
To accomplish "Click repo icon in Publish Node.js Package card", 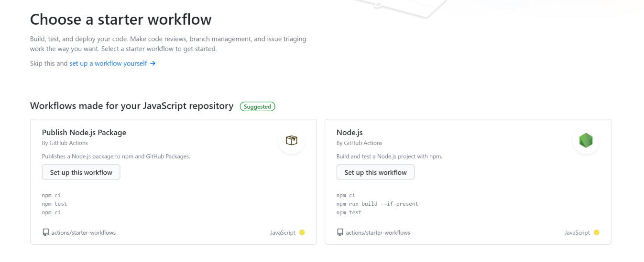I will point(46,232).
